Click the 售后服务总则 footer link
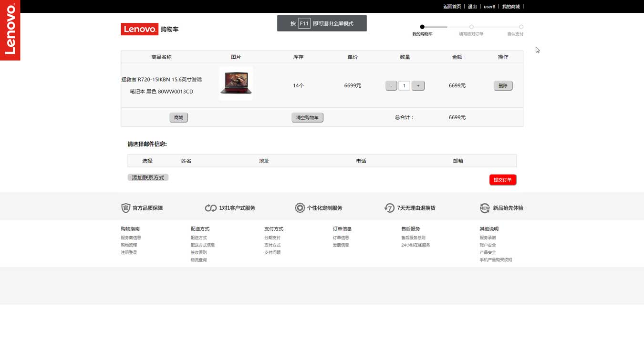 click(x=413, y=238)
